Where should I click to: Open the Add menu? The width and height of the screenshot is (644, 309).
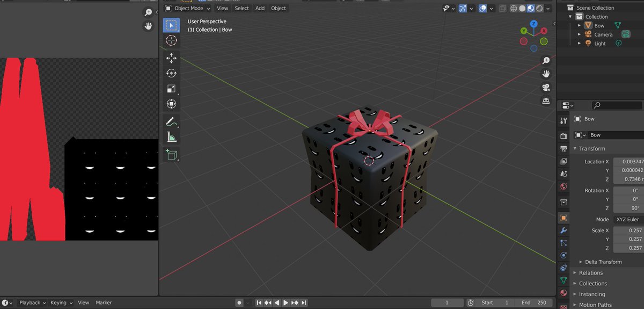[260, 8]
